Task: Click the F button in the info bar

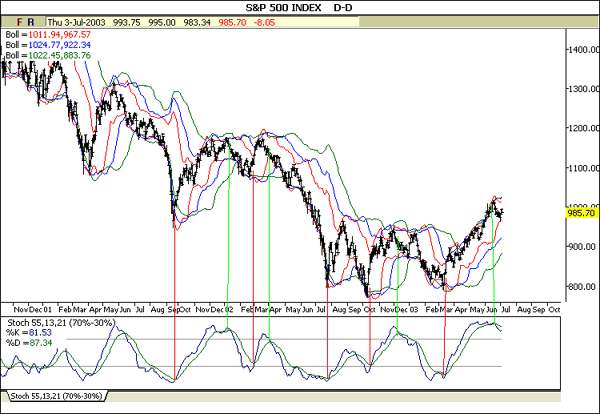Action: pos(20,22)
